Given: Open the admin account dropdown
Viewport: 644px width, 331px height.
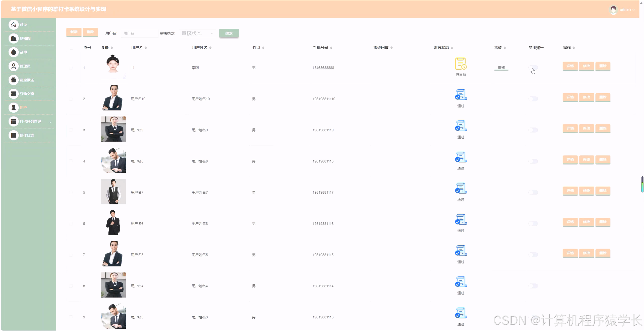Looking at the screenshot, I should [625, 10].
